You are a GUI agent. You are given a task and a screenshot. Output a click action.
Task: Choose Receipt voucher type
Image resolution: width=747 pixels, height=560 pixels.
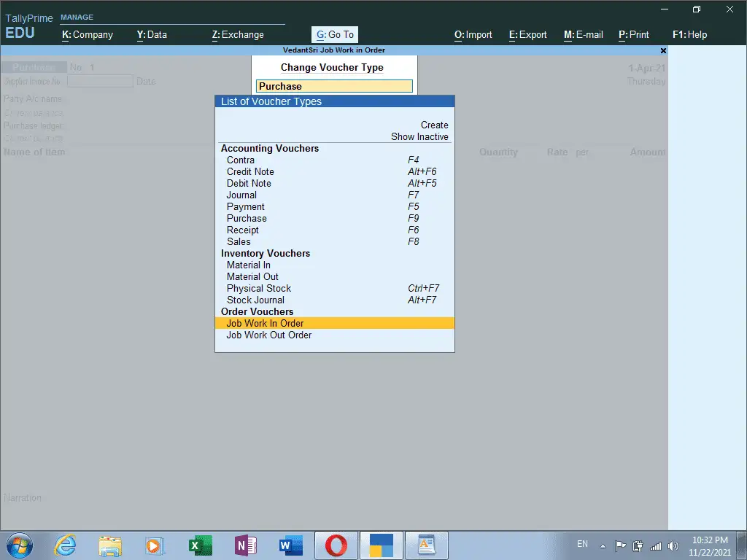point(334,230)
